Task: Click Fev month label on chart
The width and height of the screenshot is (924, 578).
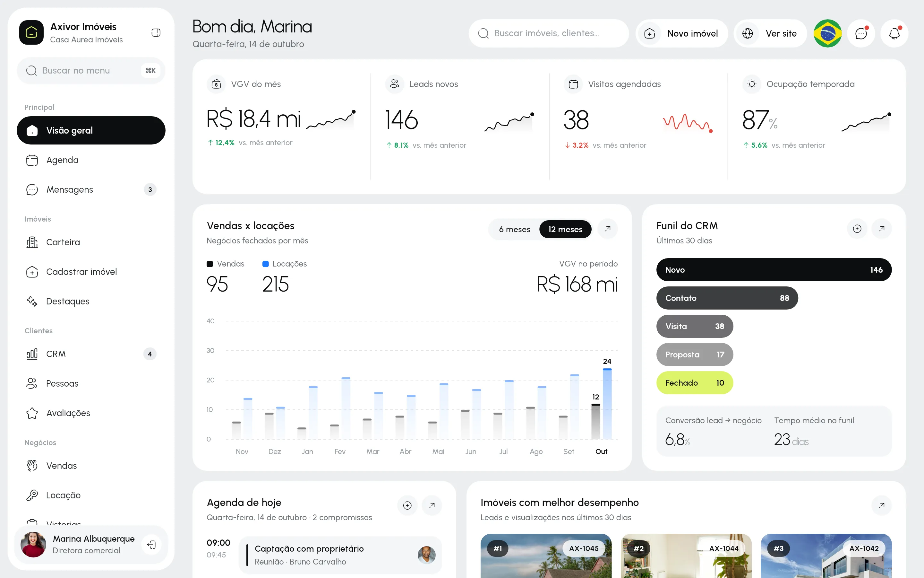Action: click(340, 452)
